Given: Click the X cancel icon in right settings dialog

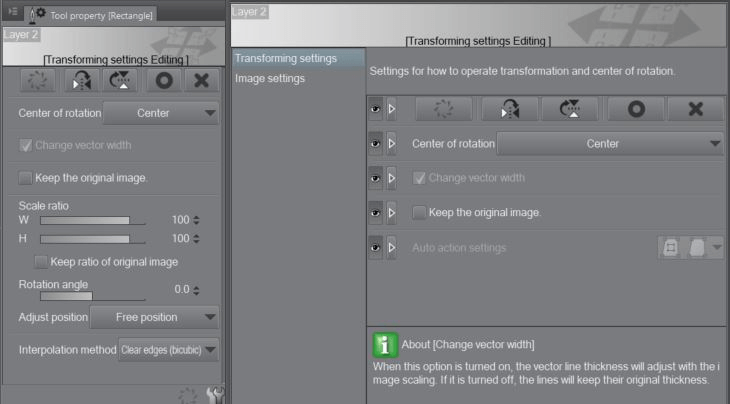Looking at the screenshot, I should pyautogui.click(x=696, y=109).
